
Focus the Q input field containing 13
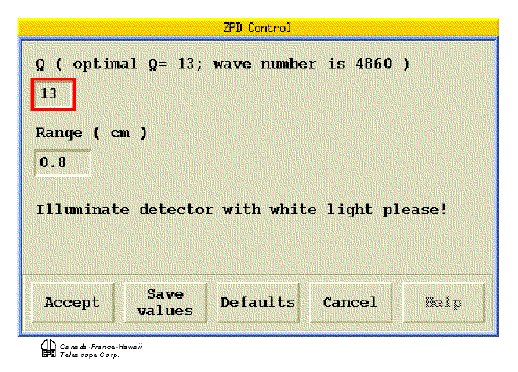click(x=53, y=94)
